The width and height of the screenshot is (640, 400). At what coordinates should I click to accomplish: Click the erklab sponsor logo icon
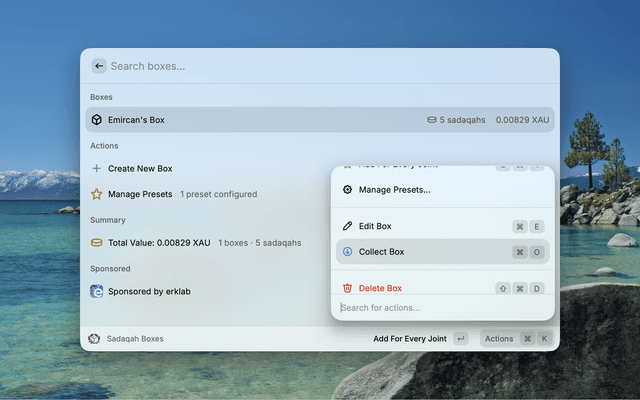[x=97, y=292]
